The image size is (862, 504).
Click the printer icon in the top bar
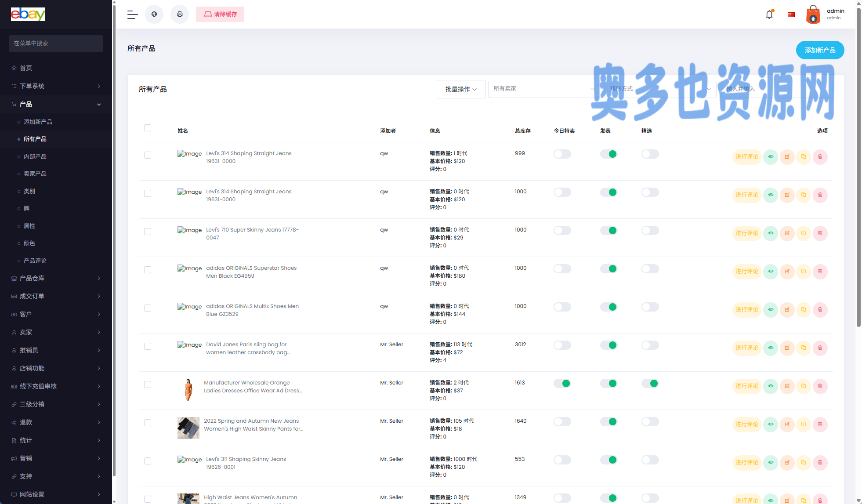(x=180, y=14)
